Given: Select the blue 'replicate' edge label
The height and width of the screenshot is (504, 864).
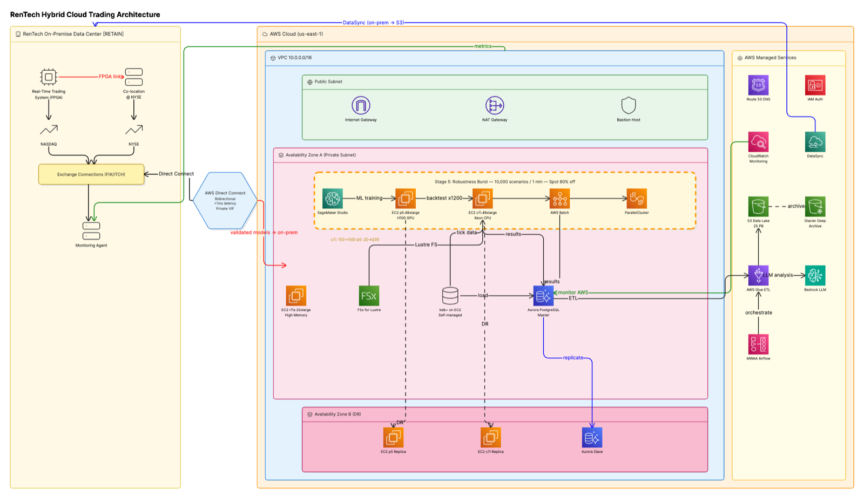Looking at the screenshot, I should coord(573,358).
